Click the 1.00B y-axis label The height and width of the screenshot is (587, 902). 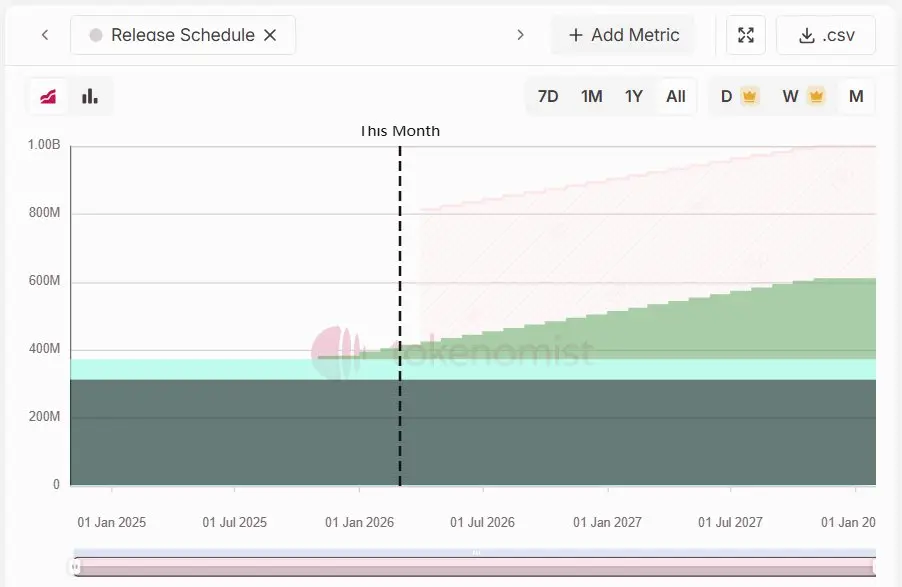[x=44, y=144]
